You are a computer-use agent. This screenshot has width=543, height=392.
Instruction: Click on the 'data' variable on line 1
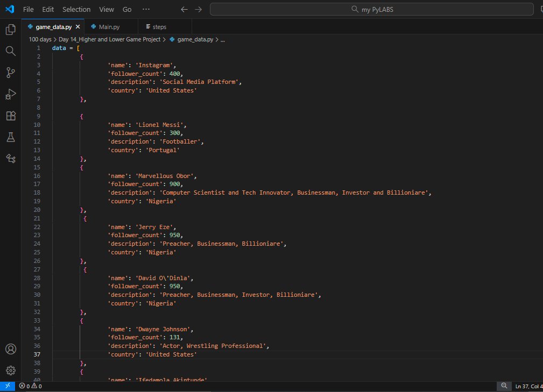[x=59, y=48]
